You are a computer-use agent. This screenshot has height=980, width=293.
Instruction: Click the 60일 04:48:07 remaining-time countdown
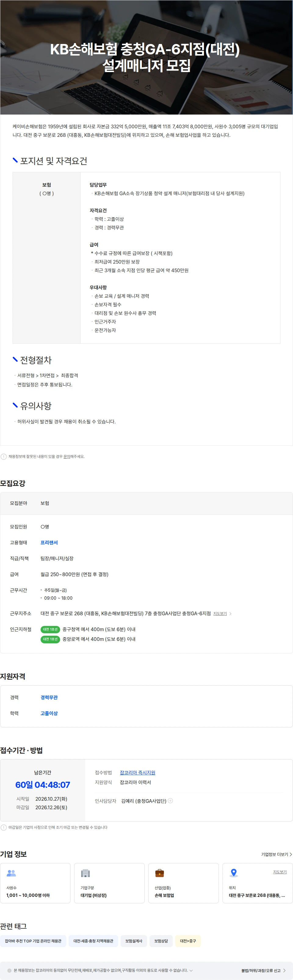(x=42, y=785)
